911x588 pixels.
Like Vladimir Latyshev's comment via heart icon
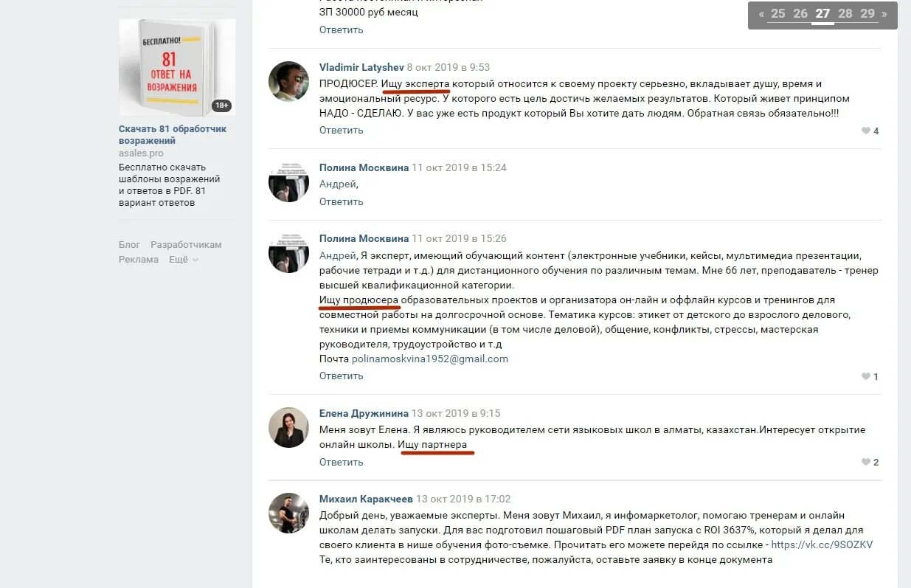click(866, 131)
